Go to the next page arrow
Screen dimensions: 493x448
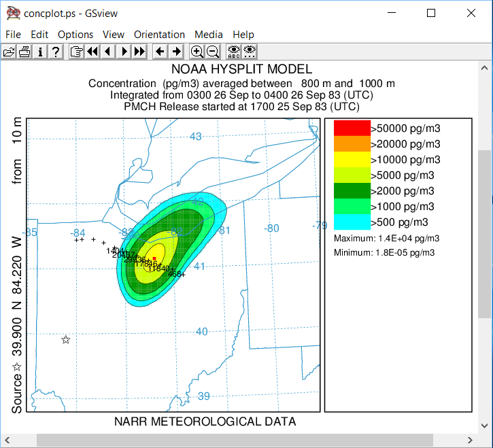pyautogui.click(x=124, y=51)
